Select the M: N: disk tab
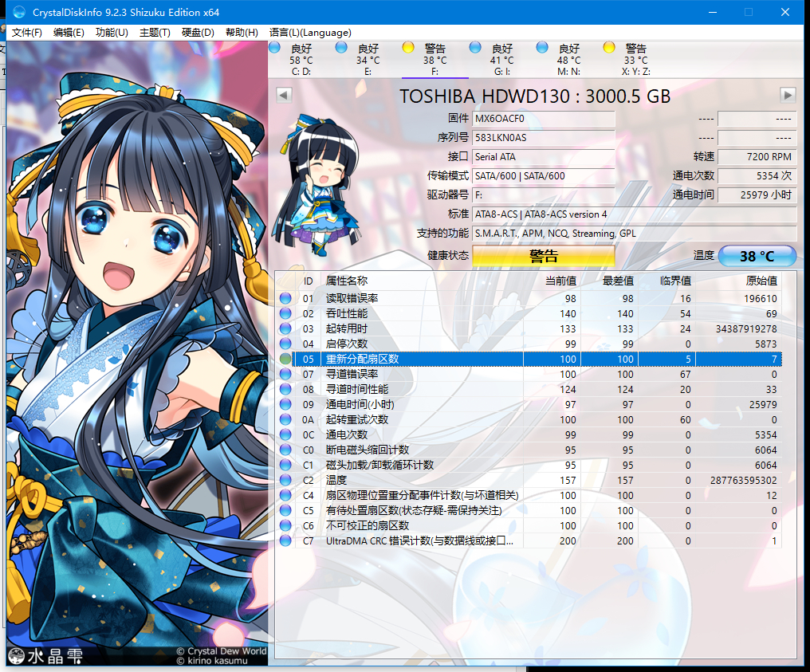This screenshot has width=810, height=672. tap(568, 60)
